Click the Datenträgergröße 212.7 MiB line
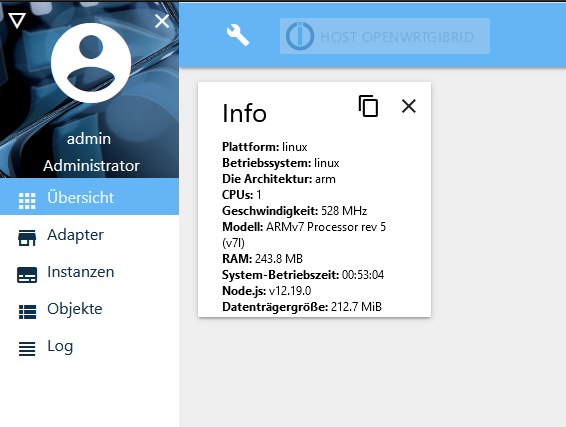The width and height of the screenshot is (566, 427). coord(302,307)
